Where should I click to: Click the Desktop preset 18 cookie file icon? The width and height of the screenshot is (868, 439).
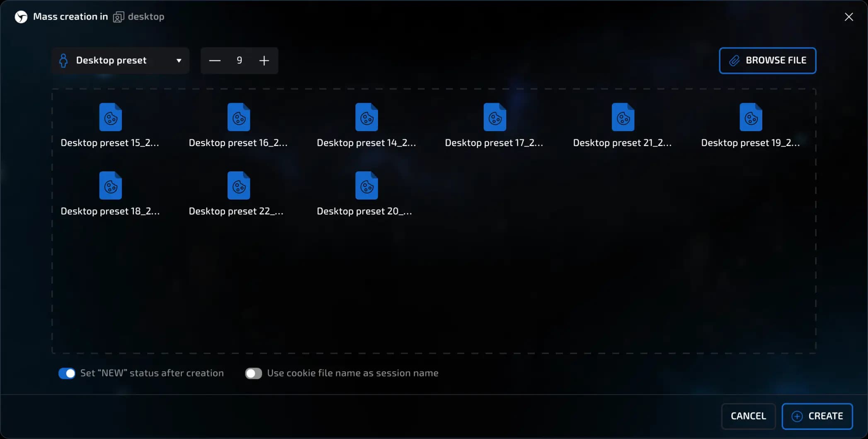tap(110, 185)
